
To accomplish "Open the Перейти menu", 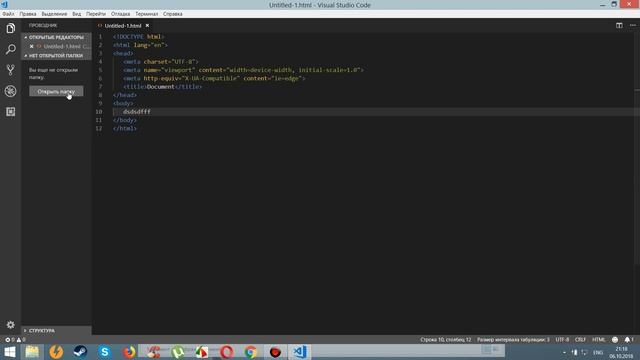I will click(96, 14).
